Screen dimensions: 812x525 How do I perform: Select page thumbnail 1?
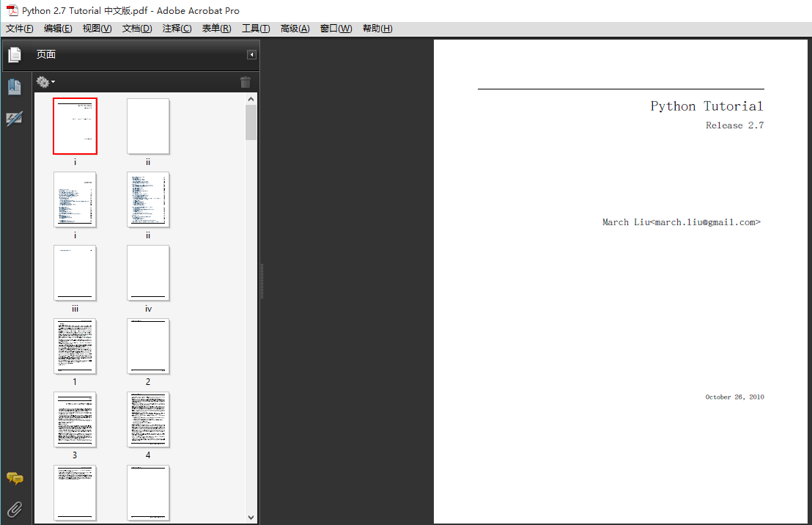tap(75, 346)
